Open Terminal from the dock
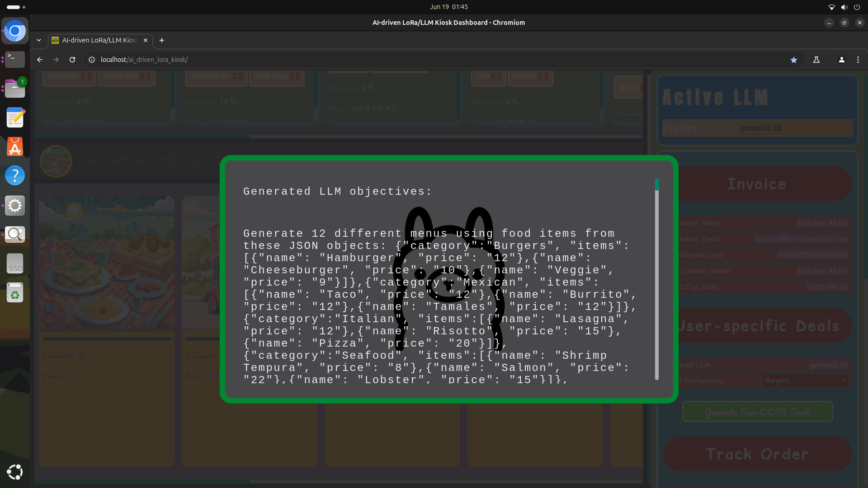 tap(15, 59)
